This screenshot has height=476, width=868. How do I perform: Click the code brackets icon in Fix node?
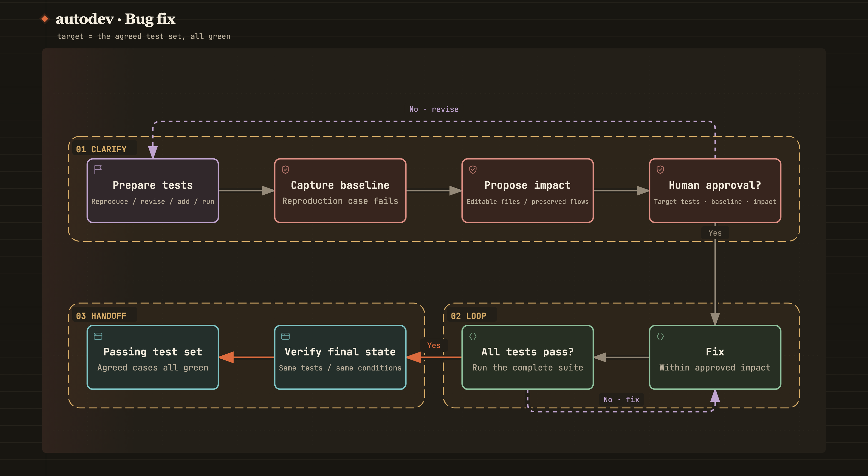pyautogui.click(x=660, y=336)
